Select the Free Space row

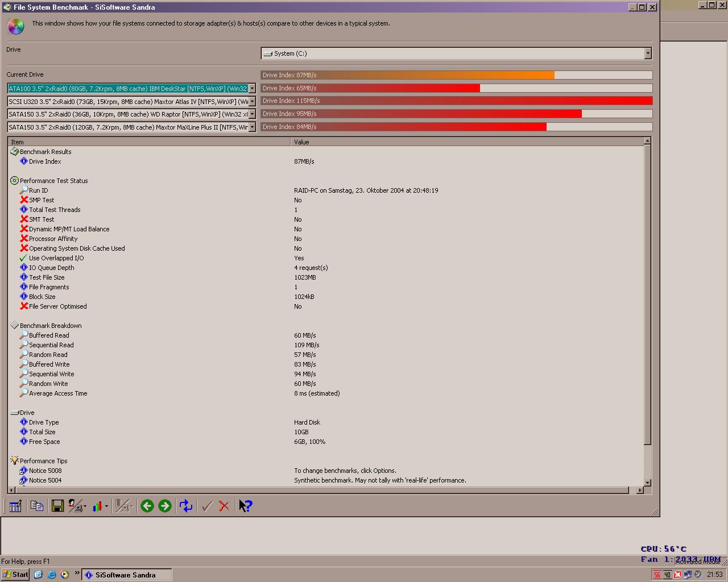(327, 442)
